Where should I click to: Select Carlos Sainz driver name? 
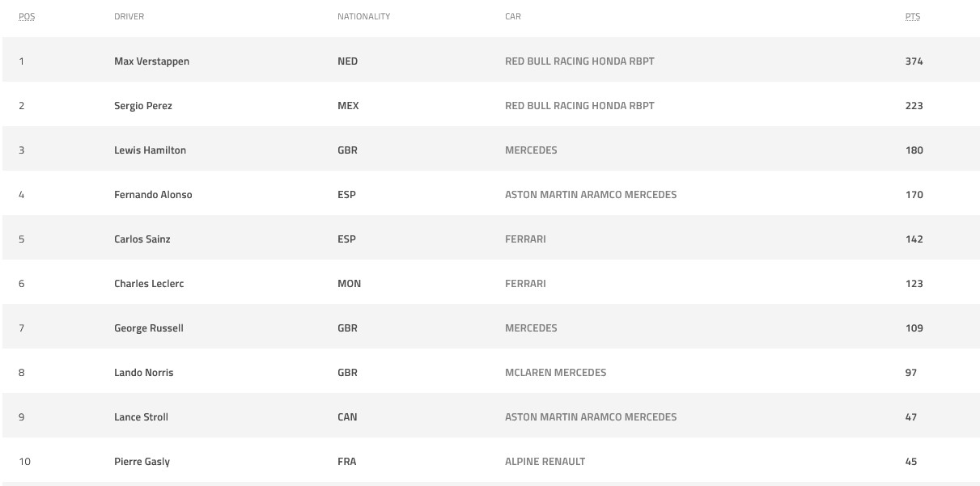point(142,239)
